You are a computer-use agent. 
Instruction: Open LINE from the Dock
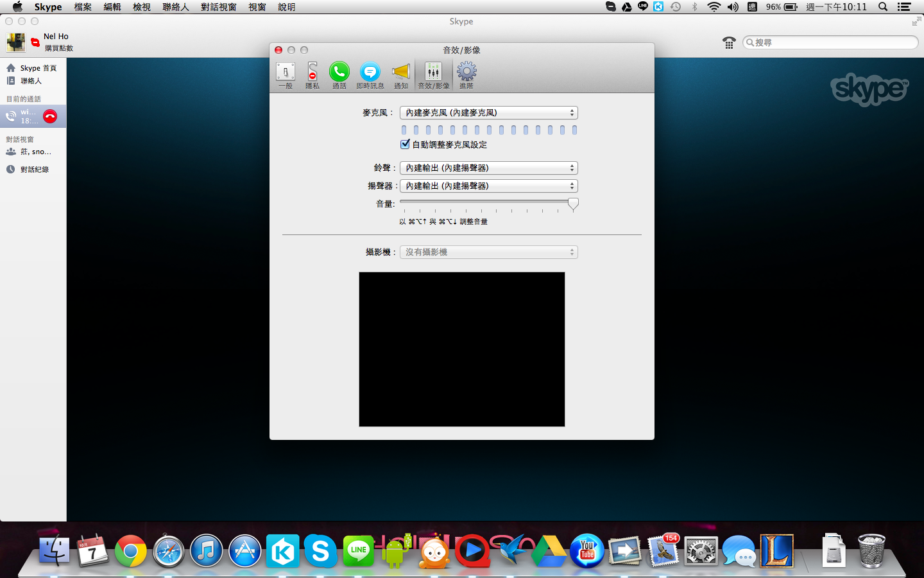[x=359, y=550]
